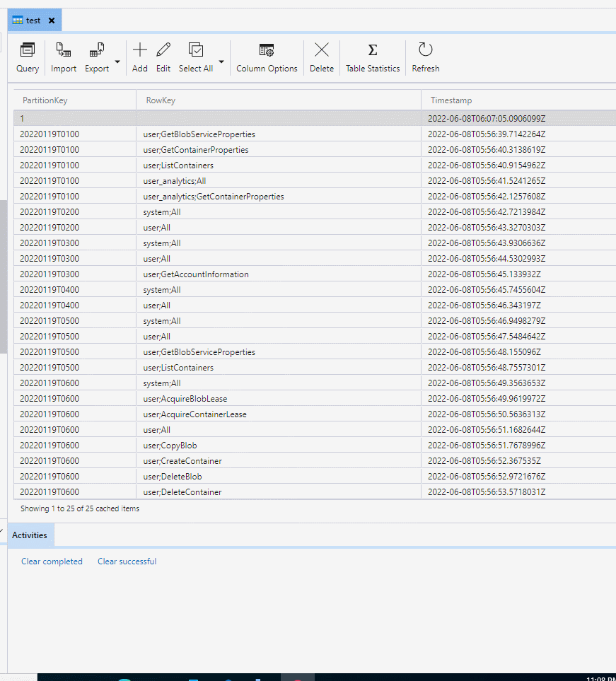Screen dimensions: 616x681
Task: Click timestamp 2022-06-08T05:56:45.133932Z
Action: 484,274
